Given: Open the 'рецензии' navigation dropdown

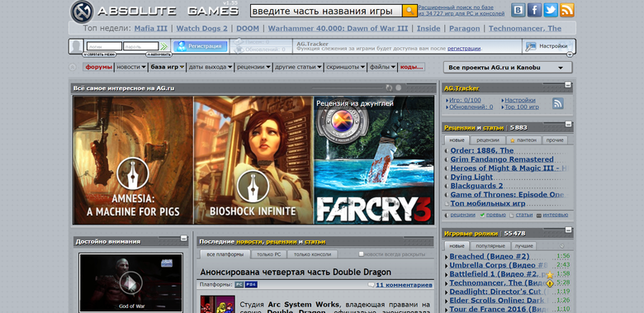Looking at the screenshot, I should click(253, 67).
